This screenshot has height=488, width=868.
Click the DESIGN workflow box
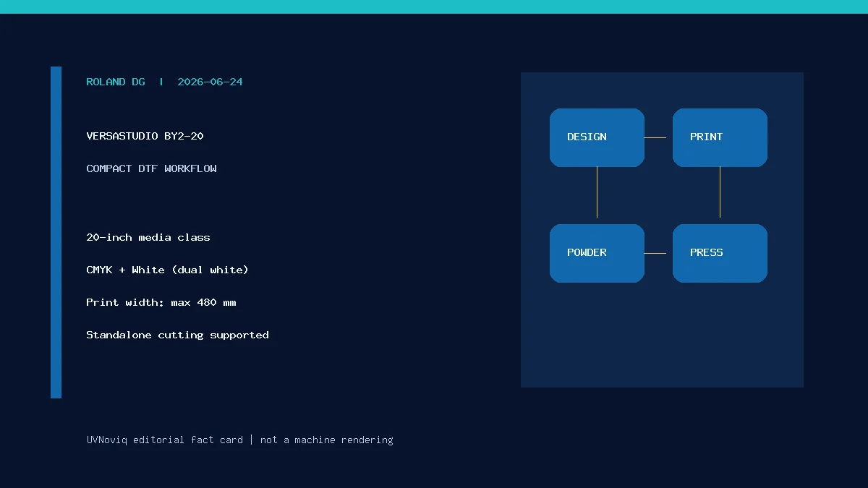tap(597, 137)
